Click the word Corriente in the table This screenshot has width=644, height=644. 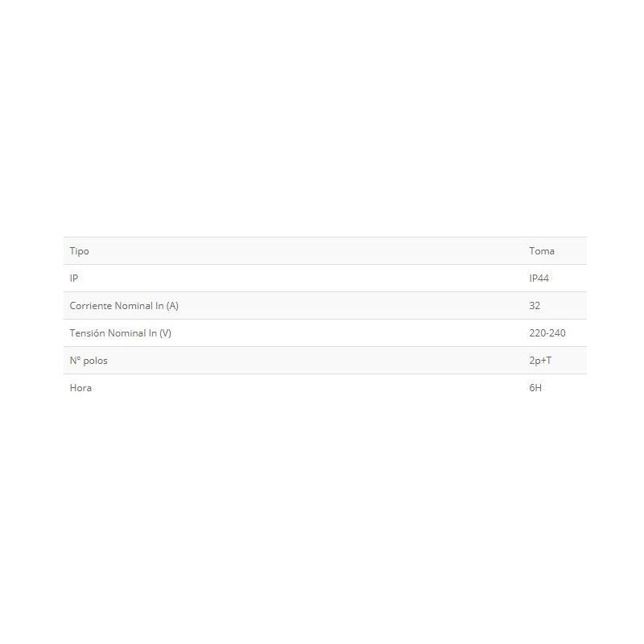[91, 306]
